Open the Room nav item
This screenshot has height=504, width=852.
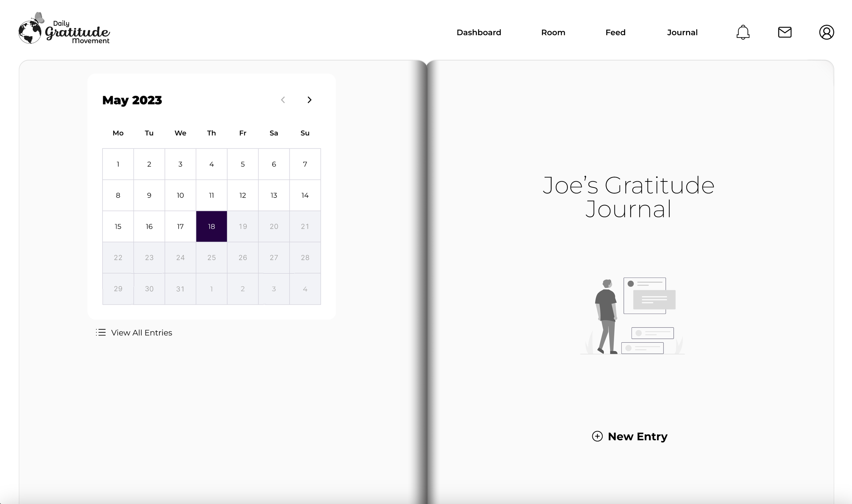pyautogui.click(x=553, y=32)
